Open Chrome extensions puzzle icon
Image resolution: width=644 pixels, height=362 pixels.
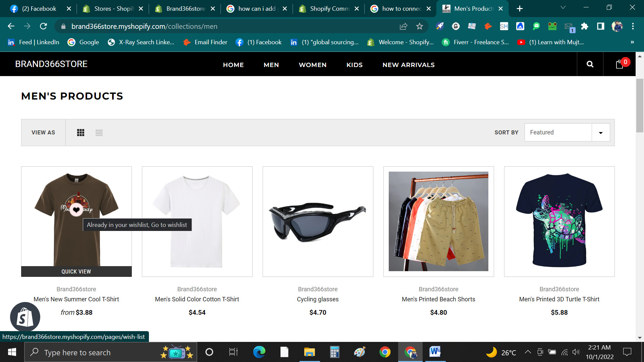(x=585, y=26)
